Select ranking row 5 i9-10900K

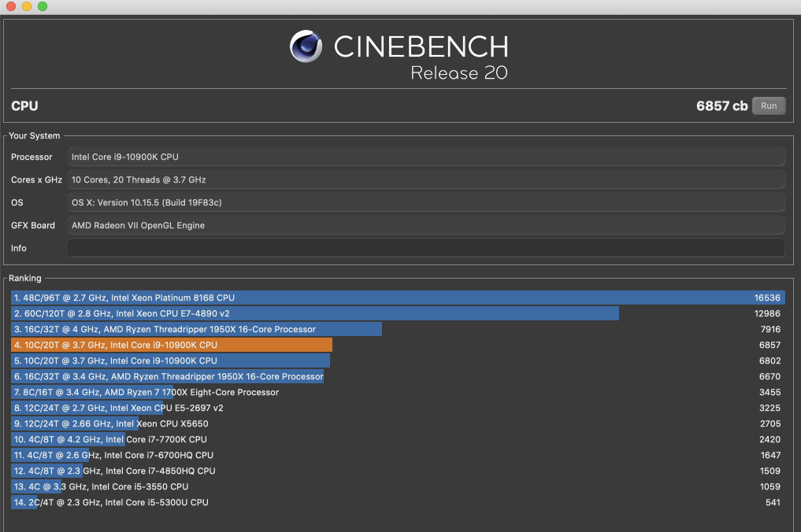398,361
